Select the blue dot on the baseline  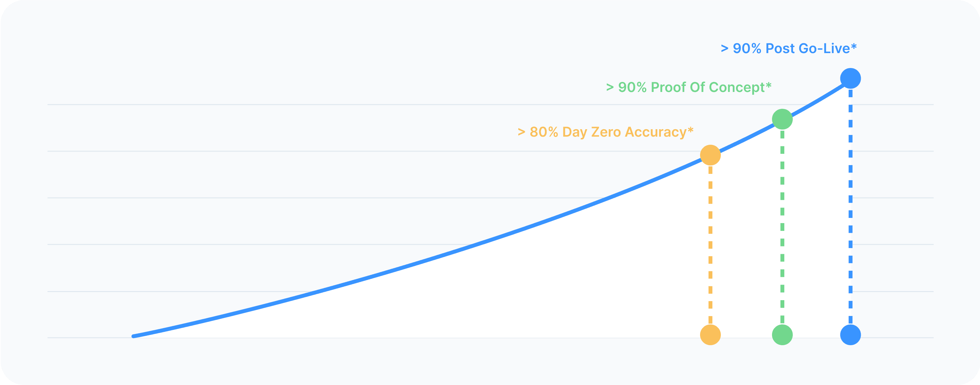click(x=850, y=335)
